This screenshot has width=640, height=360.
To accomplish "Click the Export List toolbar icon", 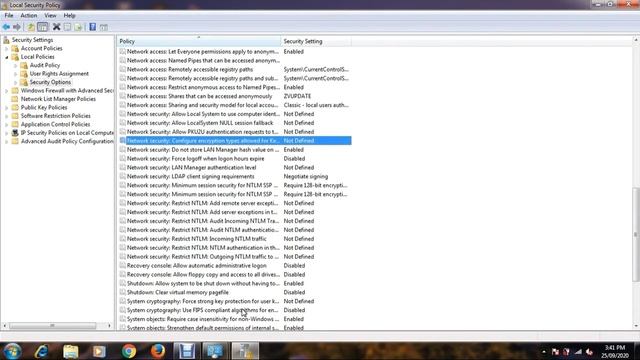I will pos(78,27).
